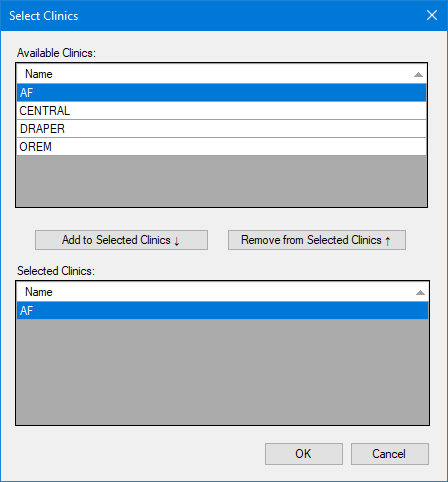Screen dimensions: 448x482
Task: Select AF in Selected Clinics list
Action: [222, 311]
